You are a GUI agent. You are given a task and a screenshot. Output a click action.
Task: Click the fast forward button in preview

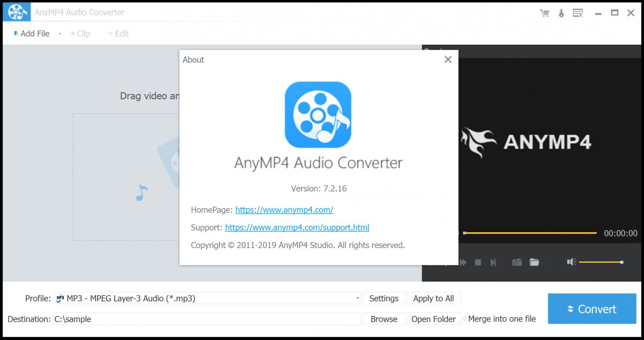point(463,262)
